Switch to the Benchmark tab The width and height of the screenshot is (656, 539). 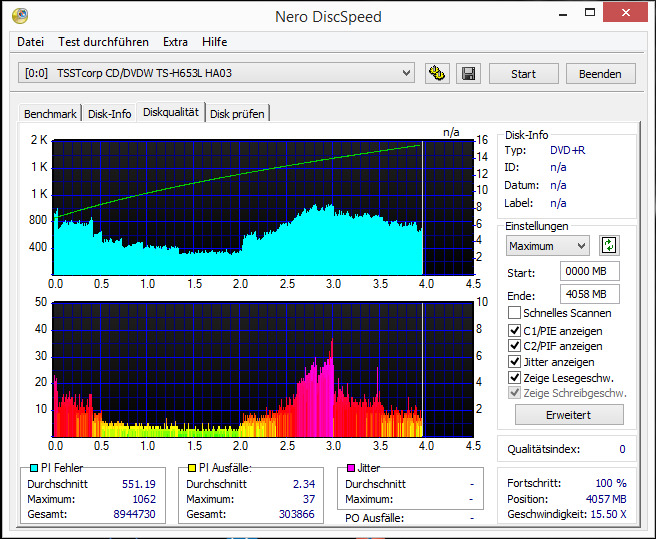50,114
